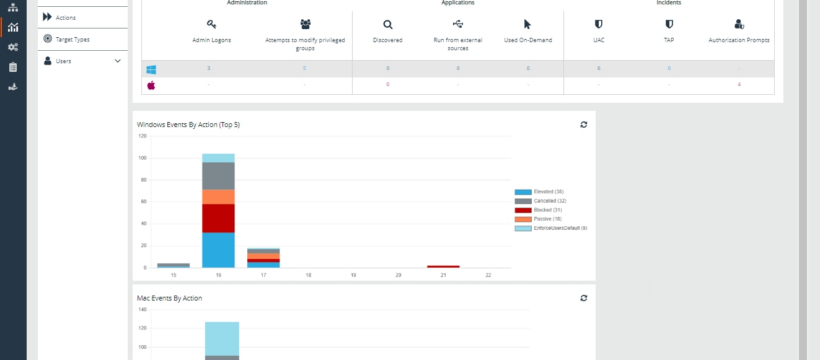820x360 pixels.
Task: Click the Run from external sources USB icon
Action: click(458, 24)
